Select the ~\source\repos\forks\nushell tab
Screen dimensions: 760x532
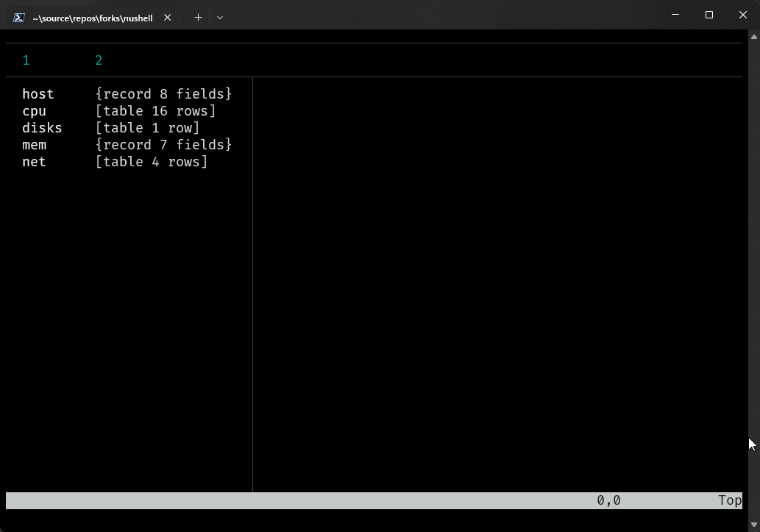coord(93,18)
